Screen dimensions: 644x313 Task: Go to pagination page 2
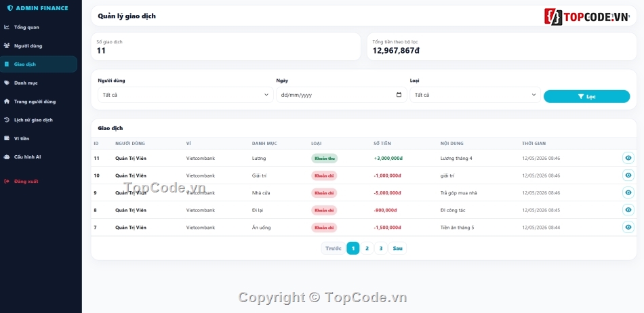(367, 248)
